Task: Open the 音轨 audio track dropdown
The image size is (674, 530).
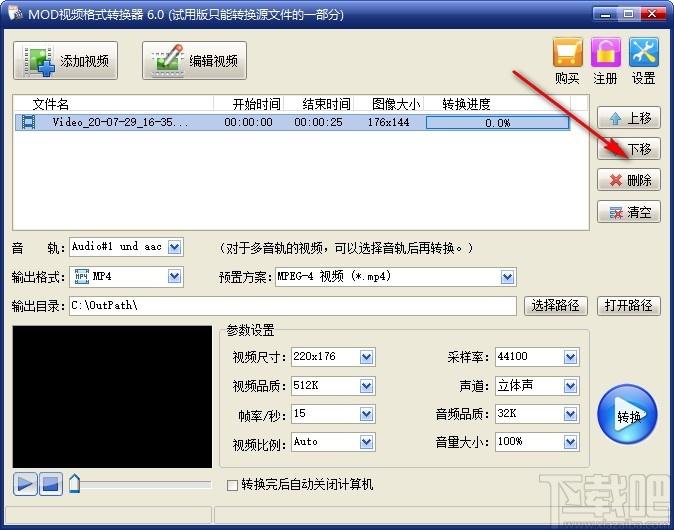Action: tap(175, 247)
